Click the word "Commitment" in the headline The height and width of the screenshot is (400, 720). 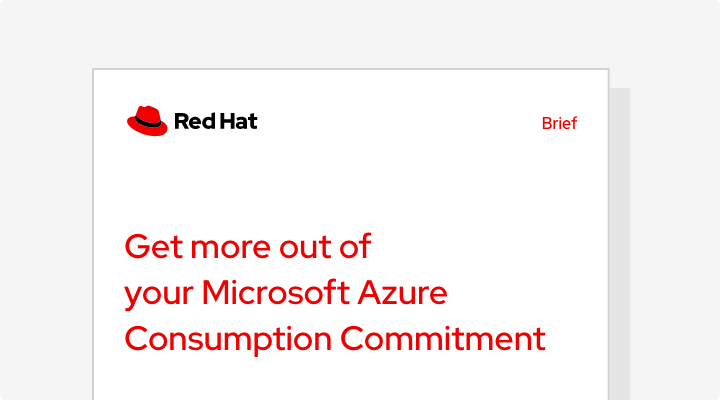click(443, 339)
